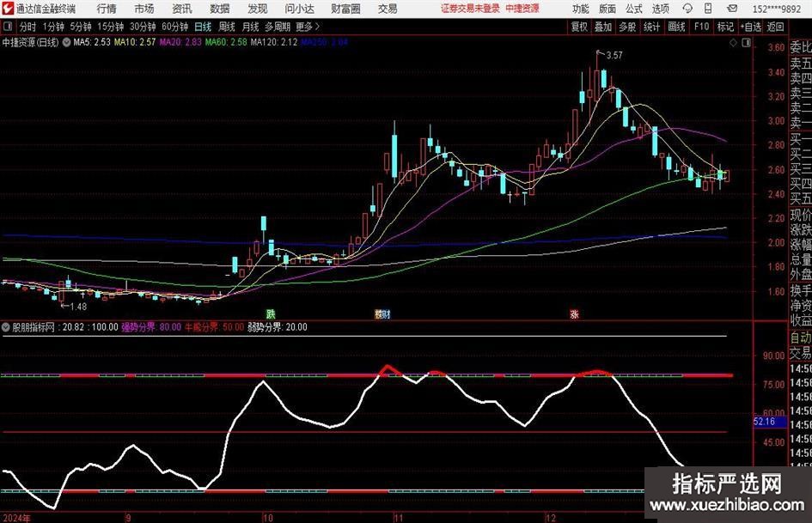Click the F10 company info button

[x=702, y=27]
